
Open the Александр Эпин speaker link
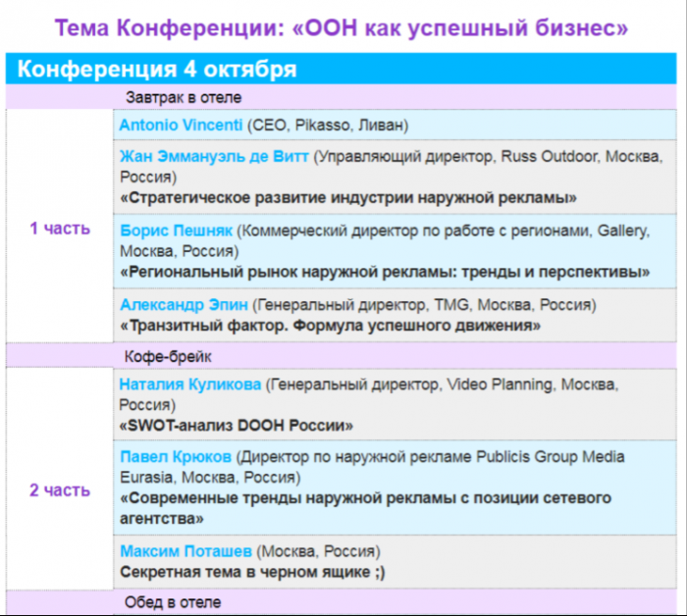click(185, 305)
